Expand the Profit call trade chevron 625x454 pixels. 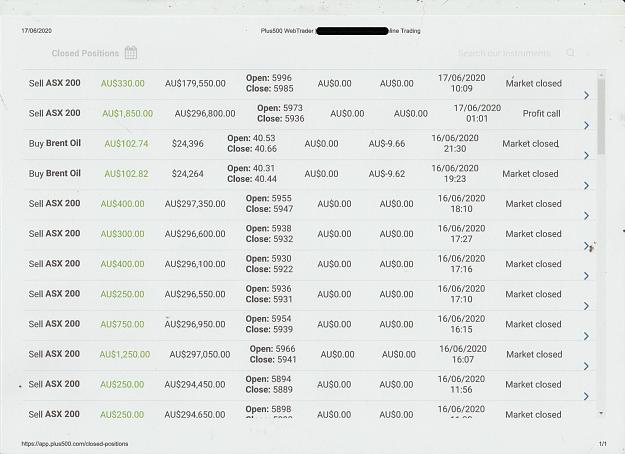coord(586,126)
